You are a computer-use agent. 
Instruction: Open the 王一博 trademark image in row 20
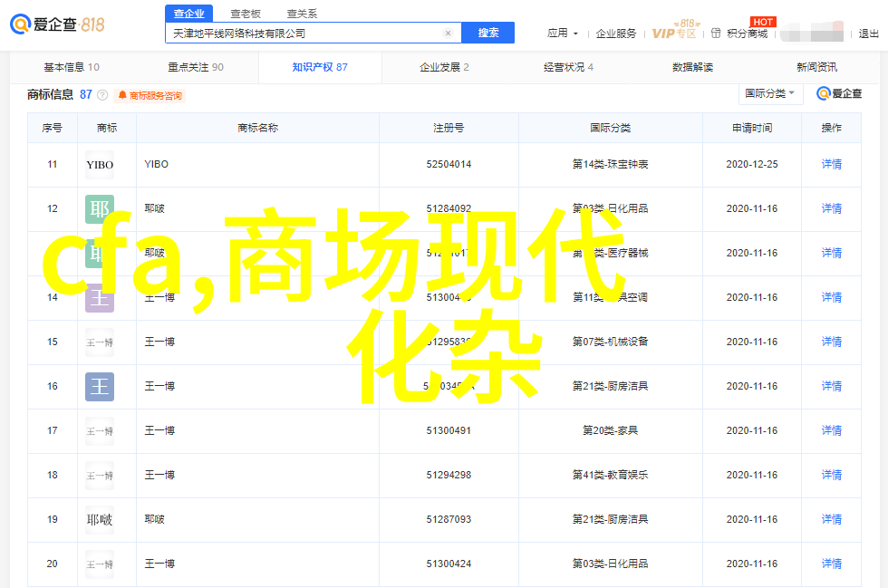[100, 564]
